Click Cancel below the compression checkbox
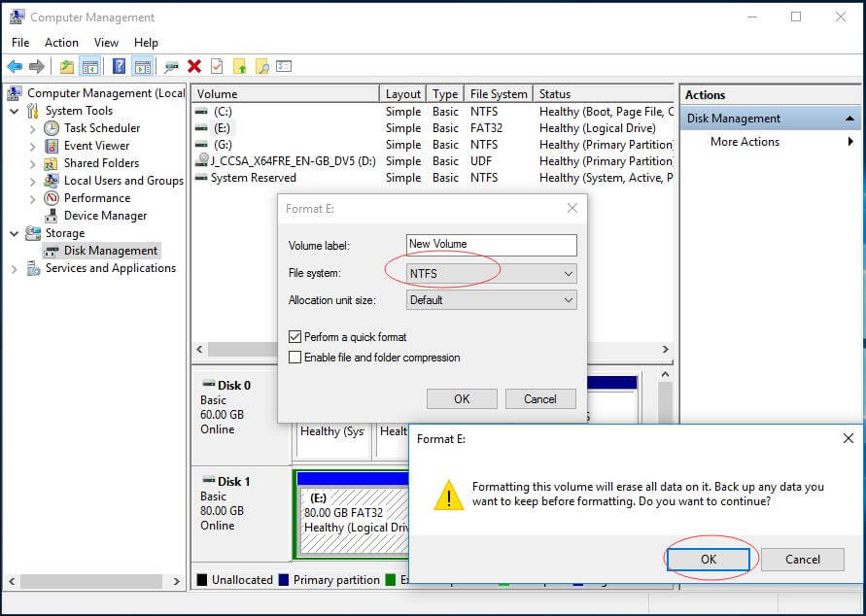 point(540,399)
